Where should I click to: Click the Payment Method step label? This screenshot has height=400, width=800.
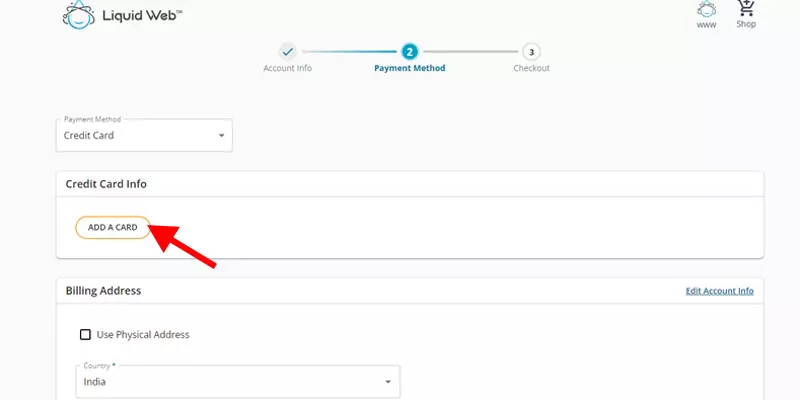[x=410, y=68]
